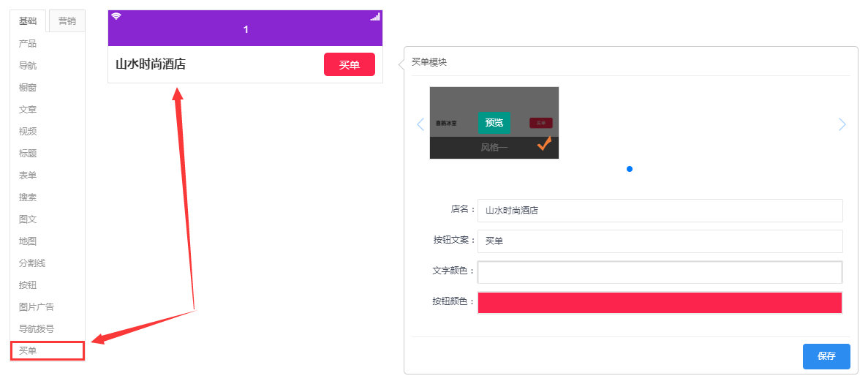Open the white 文字颜色 color picker
The image size is (868, 384).
[660, 272]
